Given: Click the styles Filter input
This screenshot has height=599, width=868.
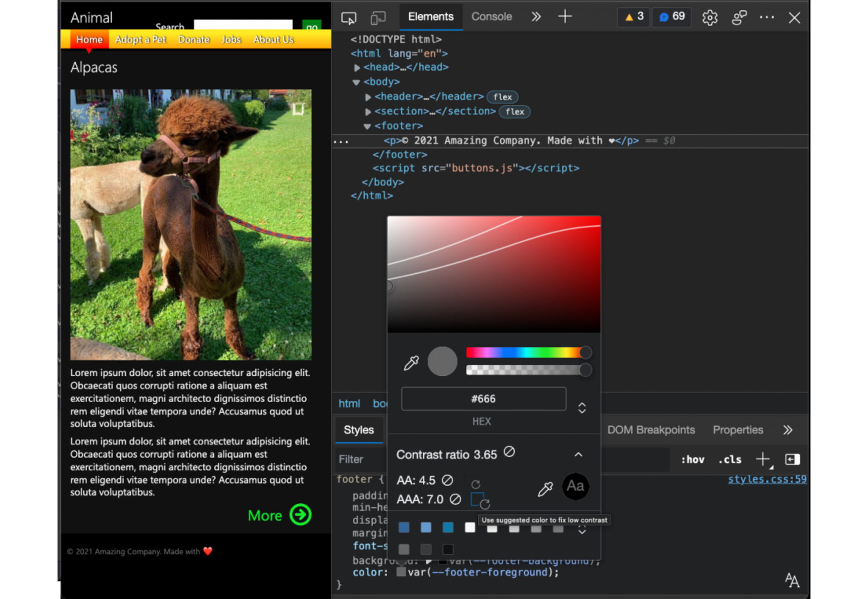Looking at the screenshot, I should pos(361,460).
